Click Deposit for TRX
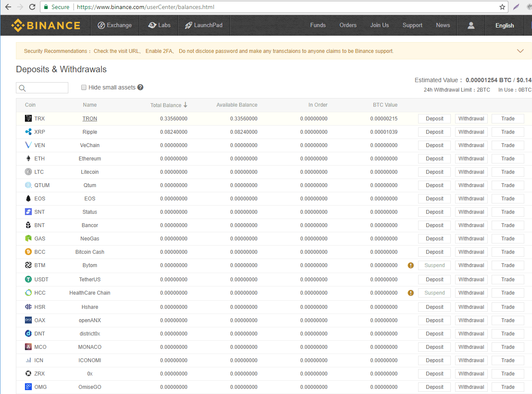The image size is (532, 394). [x=434, y=119]
